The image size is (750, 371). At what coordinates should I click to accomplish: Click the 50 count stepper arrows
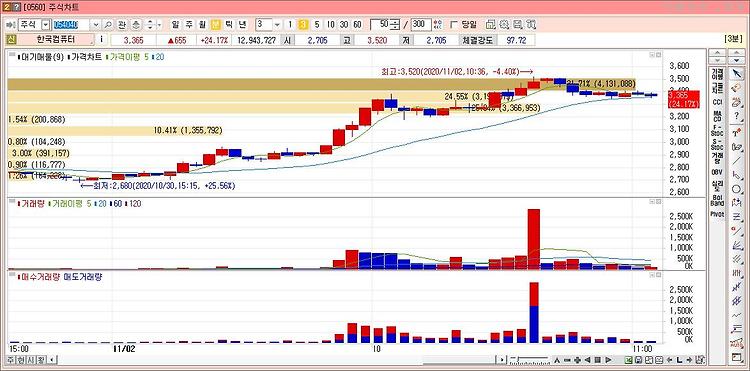[396, 24]
